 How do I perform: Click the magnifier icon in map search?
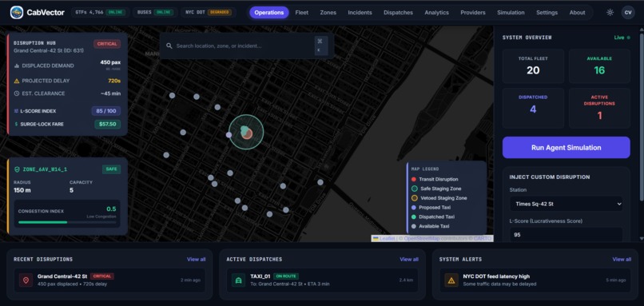click(x=169, y=46)
